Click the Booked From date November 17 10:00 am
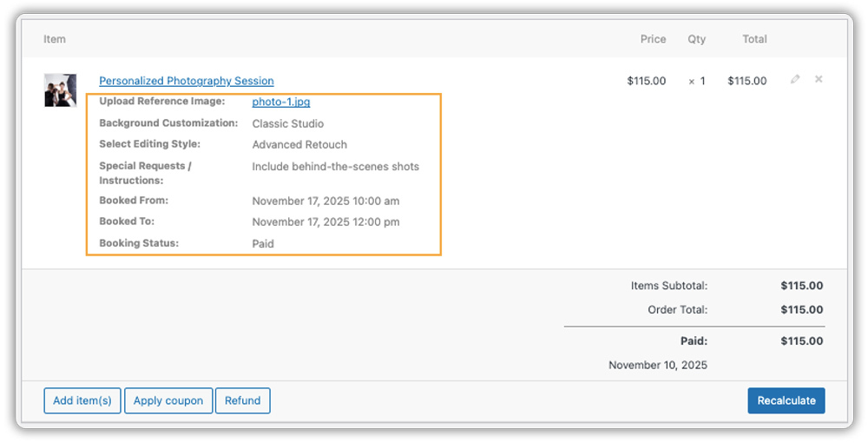The height and width of the screenshot is (443, 868). click(x=325, y=201)
